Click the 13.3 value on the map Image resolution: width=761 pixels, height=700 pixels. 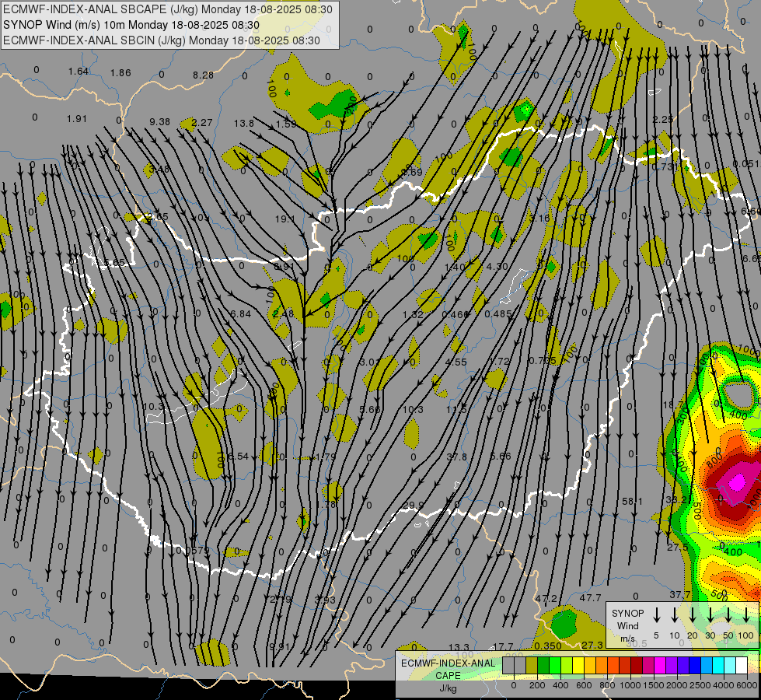pyautogui.click(x=459, y=647)
